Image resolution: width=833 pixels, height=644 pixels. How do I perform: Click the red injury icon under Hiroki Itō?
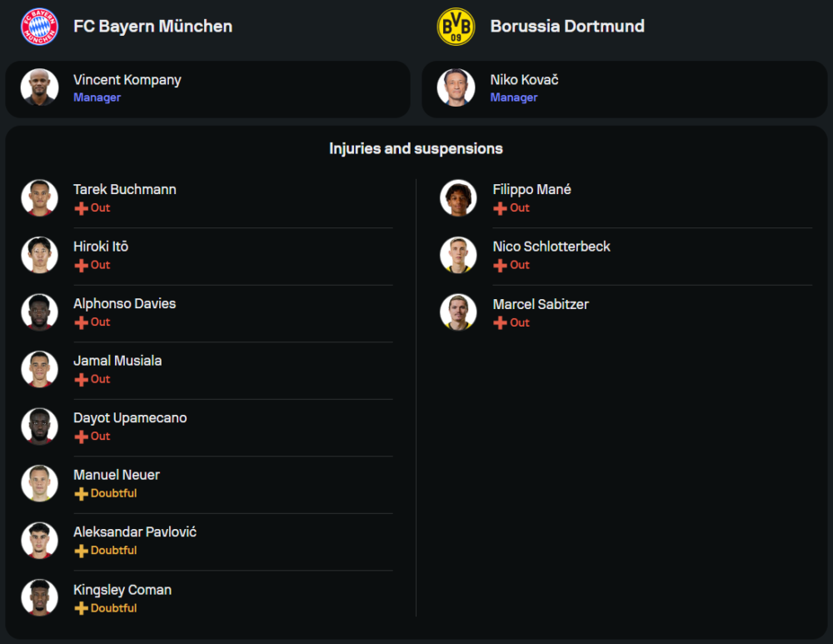(81, 266)
